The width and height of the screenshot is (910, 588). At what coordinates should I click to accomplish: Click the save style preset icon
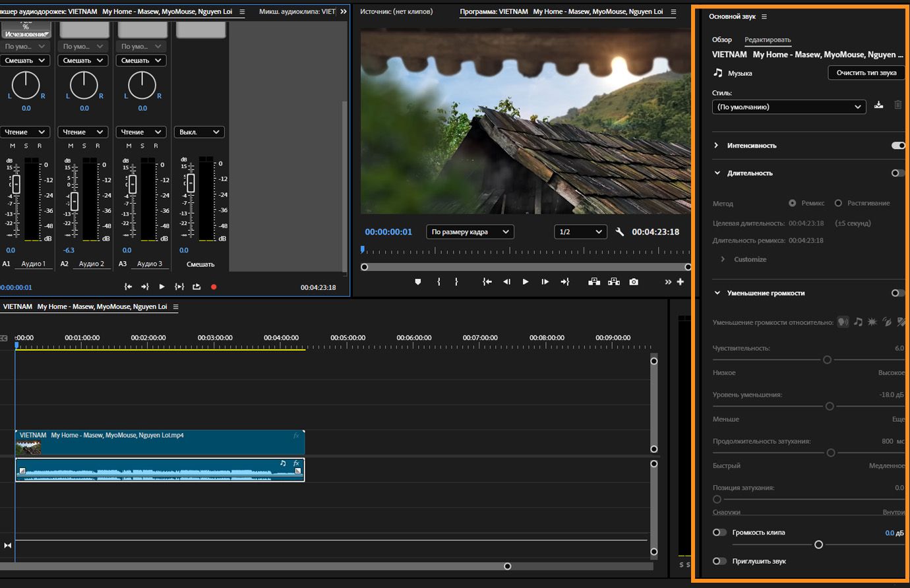[878, 105]
